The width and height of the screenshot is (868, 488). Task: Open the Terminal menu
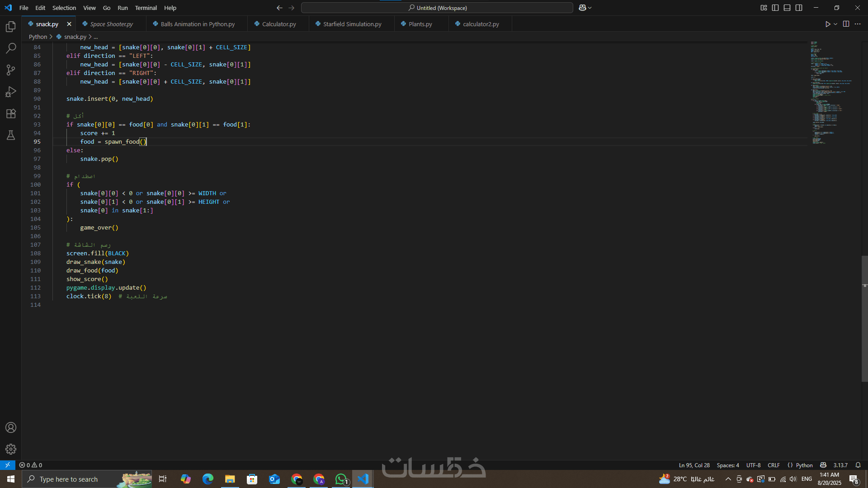click(x=146, y=8)
